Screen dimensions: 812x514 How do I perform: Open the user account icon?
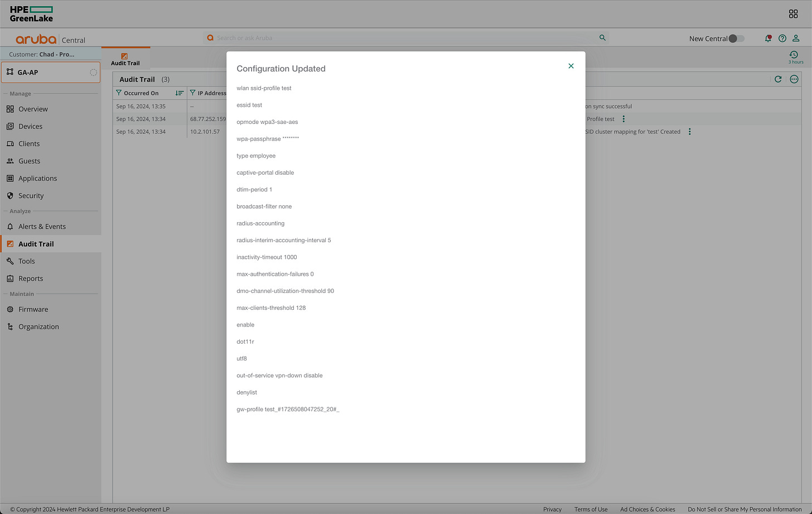pyautogui.click(x=796, y=38)
